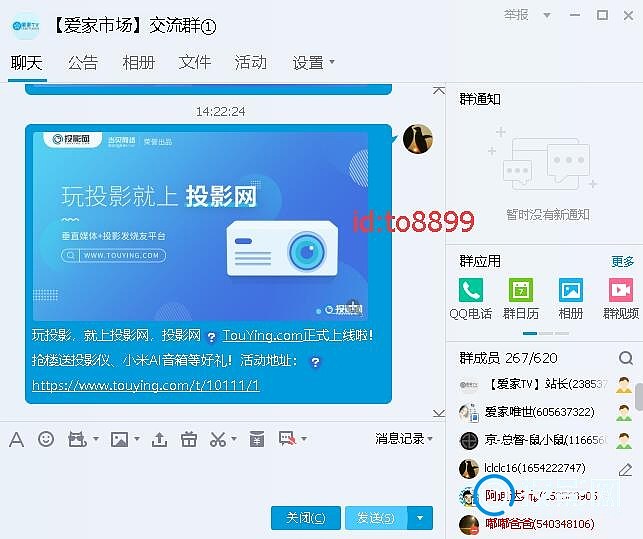Viewport: 643px width, 539px height.
Task: Select the scissors screenshot tool
Action: (218, 439)
